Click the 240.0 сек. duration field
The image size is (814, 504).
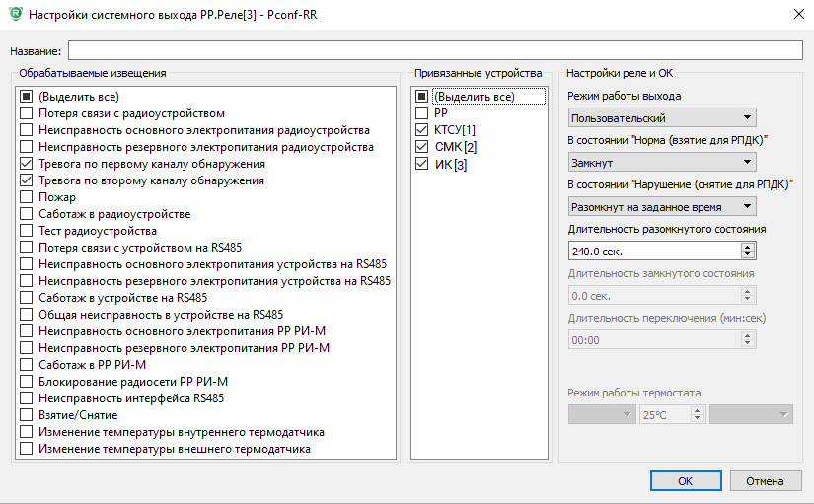pos(653,251)
